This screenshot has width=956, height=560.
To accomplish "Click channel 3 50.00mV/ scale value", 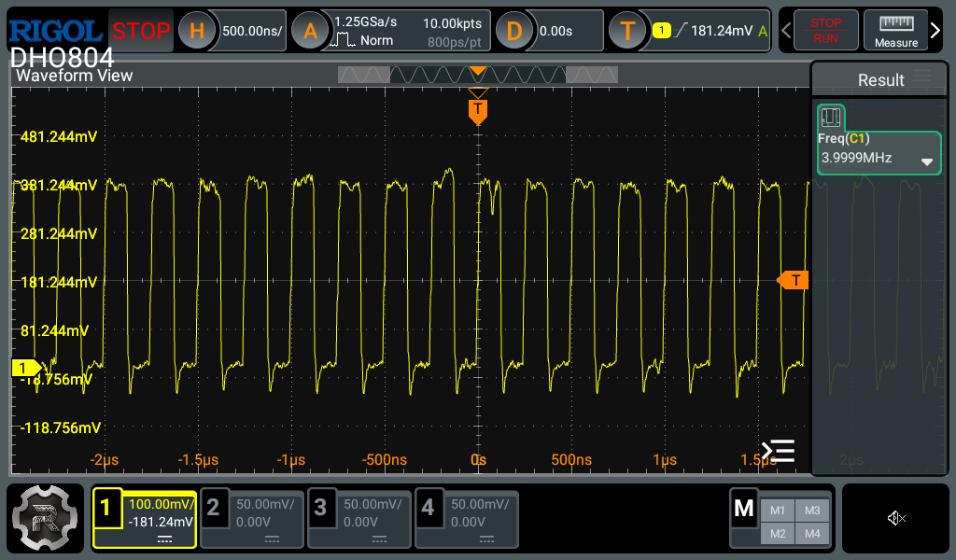I will point(373,504).
